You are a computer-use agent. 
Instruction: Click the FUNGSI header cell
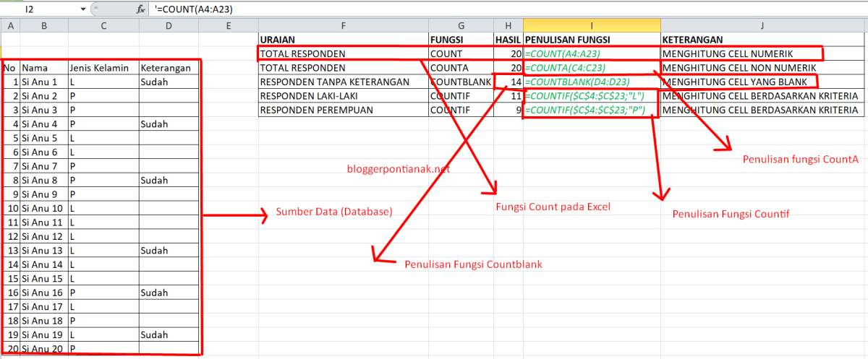460,40
